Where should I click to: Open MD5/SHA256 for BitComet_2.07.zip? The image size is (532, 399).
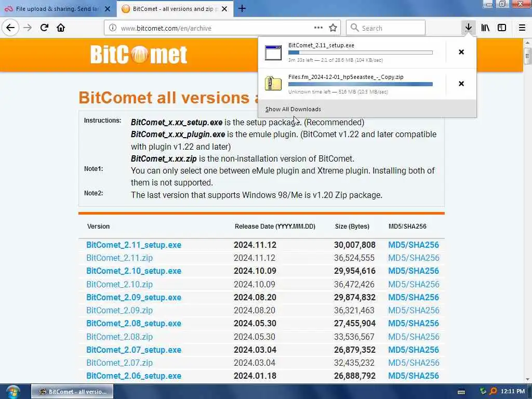pyautogui.click(x=414, y=363)
